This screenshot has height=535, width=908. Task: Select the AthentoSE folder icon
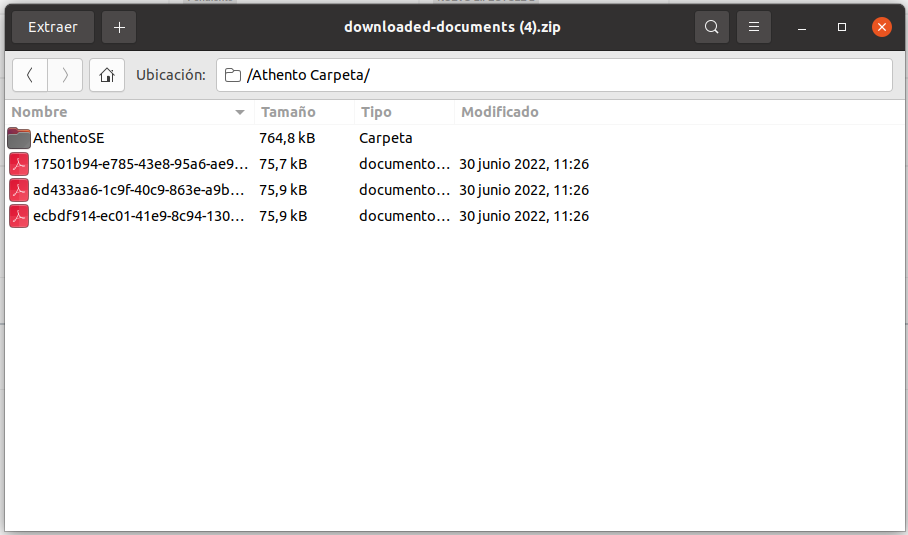(19, 138)
